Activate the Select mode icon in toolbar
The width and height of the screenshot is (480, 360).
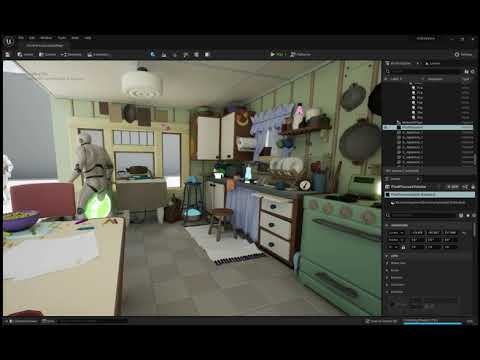pos(153,54)
